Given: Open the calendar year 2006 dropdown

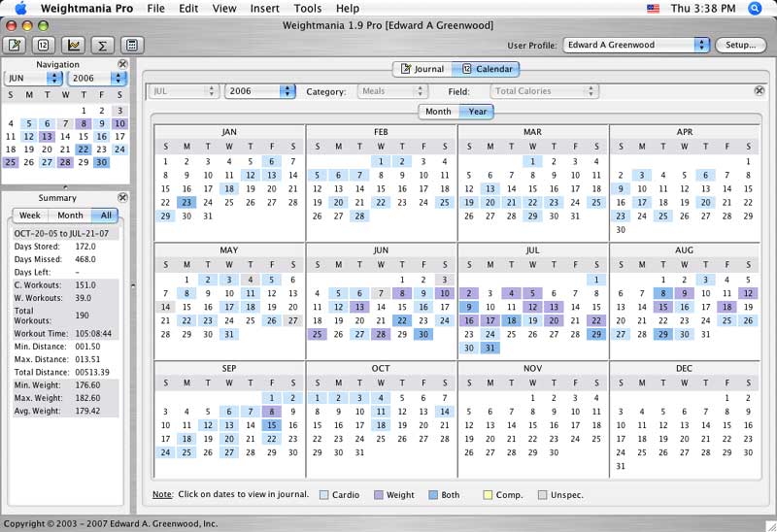Looking at the screenshot, I should tap(259, 91).
